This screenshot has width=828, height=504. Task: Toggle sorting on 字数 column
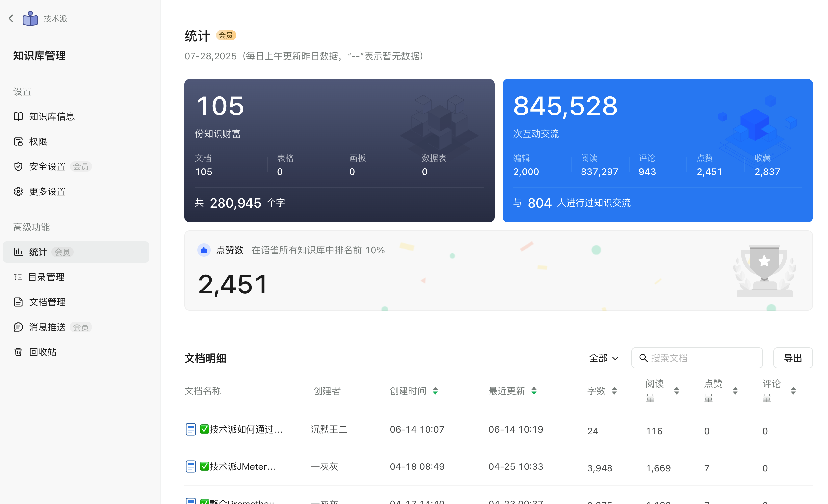[614, 391]
